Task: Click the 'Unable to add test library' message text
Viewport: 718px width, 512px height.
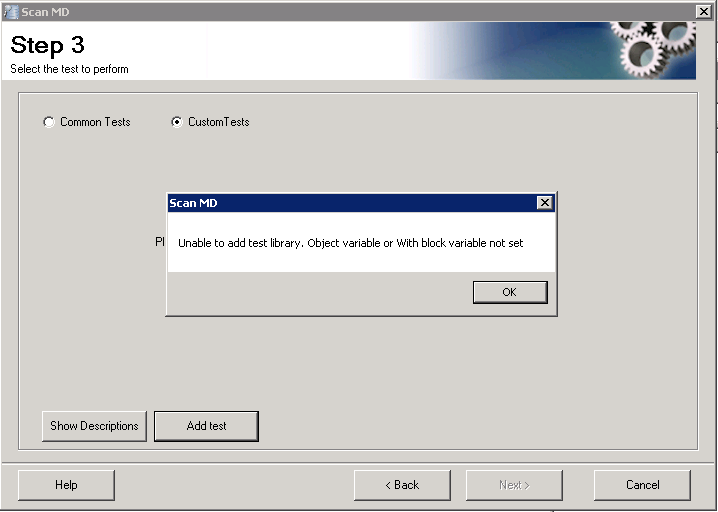Action: pyautogui.click(x=350, y=243)
